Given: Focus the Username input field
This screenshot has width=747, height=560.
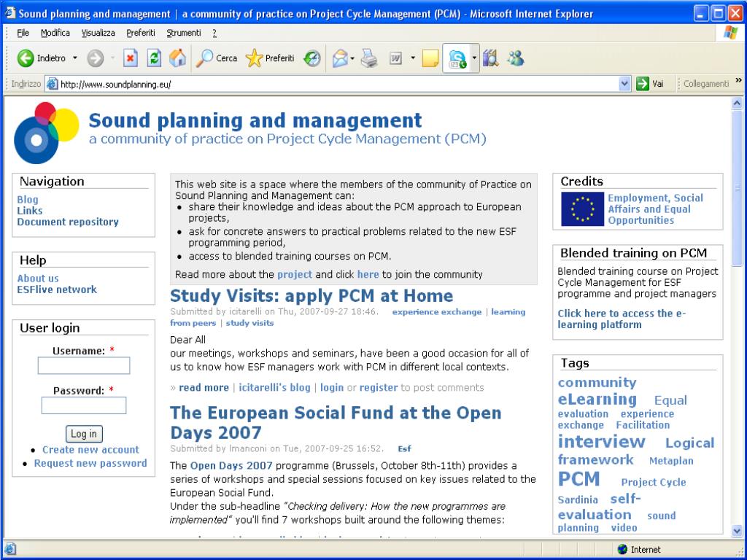Looking at the screenshot, I should pyautogui.click(x=84, y=366).
